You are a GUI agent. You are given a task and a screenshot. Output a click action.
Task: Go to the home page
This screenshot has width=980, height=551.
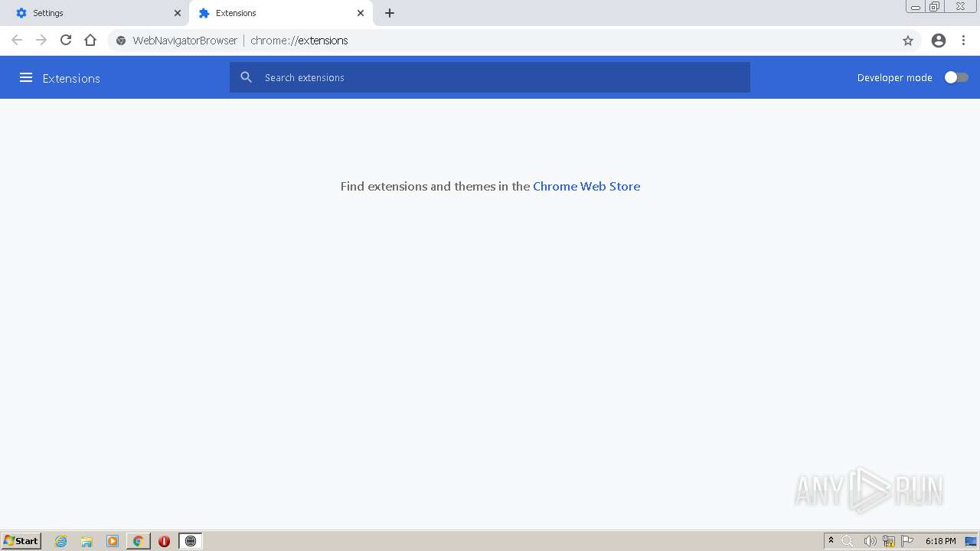(90, 41)
